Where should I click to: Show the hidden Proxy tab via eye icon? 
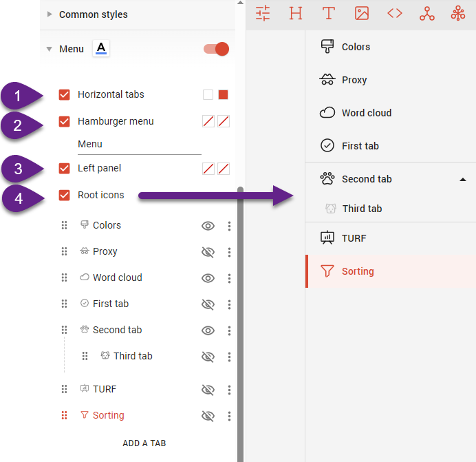208,252
